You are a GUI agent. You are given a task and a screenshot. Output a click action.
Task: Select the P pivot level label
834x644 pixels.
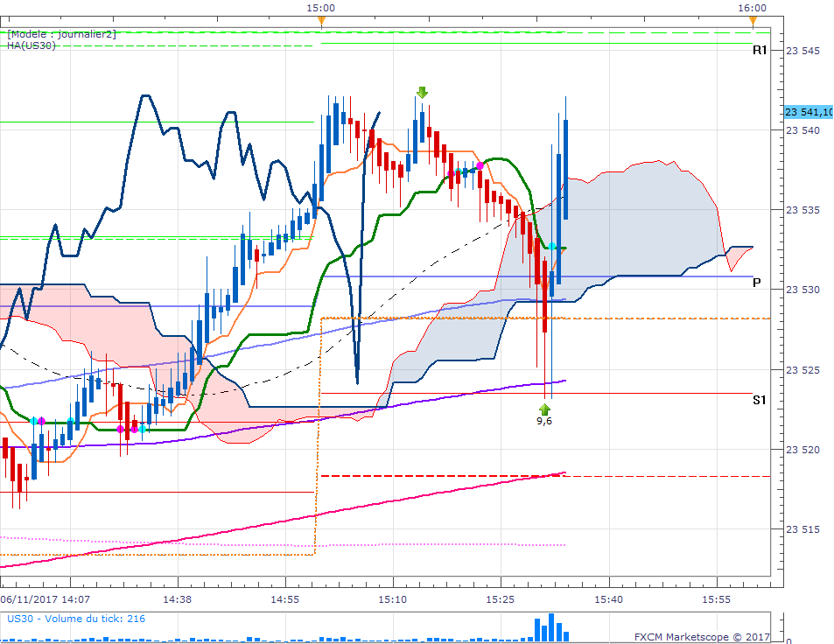pos(757,283)
